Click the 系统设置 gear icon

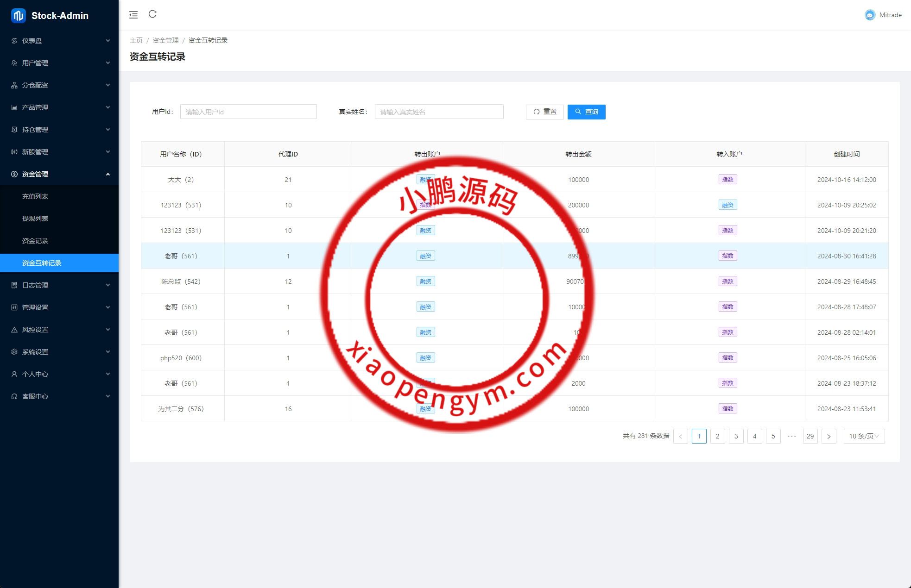point(14,352)
